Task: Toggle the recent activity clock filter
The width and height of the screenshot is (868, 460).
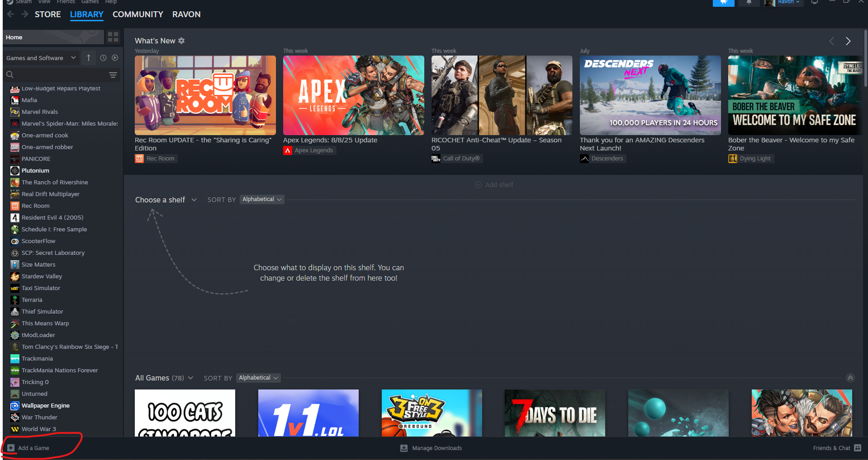Action: [103, 58]
